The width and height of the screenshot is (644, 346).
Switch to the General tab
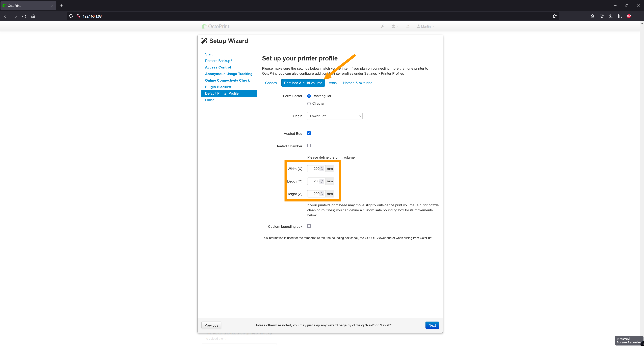click(x=271, y=83)
